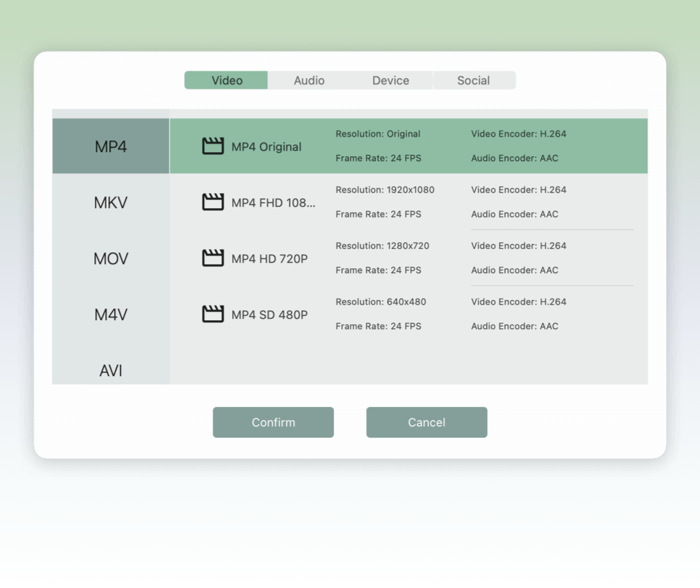The image size is (700, 588).
Task: Select MP4 in the format sidebar
Action: (110, 146)
